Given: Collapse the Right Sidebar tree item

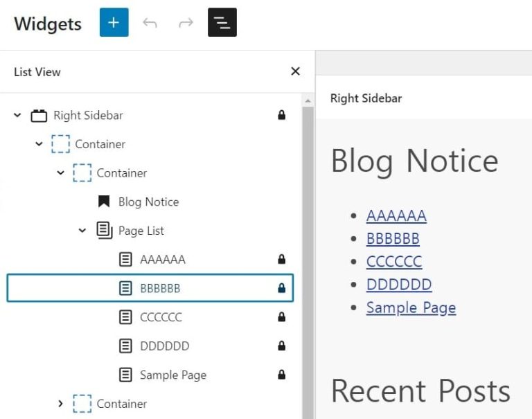Looking at the screenshot, I should tap(17, 115).
